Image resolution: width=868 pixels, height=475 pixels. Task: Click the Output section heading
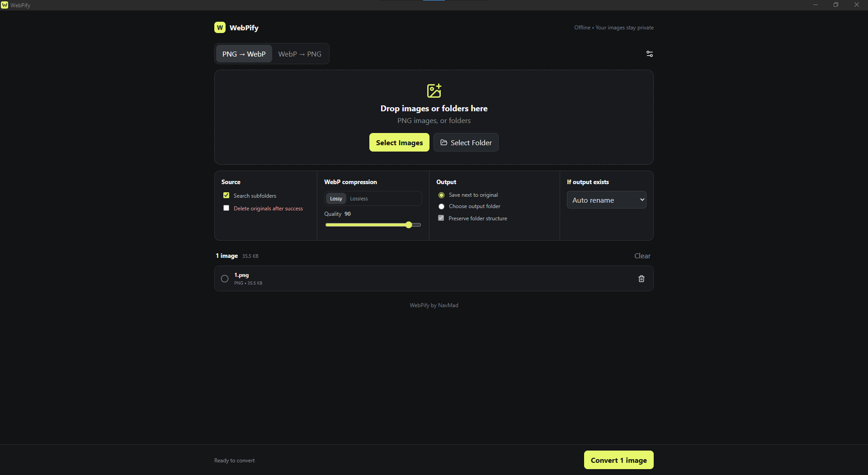pyautogui.click(x=446, y=182)
